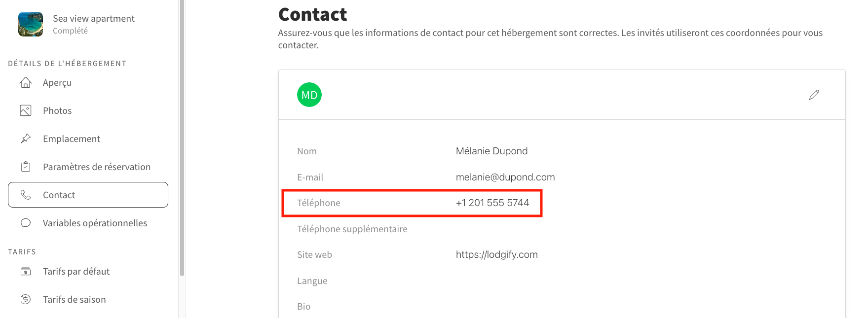This screenshot has height=318, width=868.
Task: Click the money icon beside Tarifs par défaut
Action: [26, 271]
